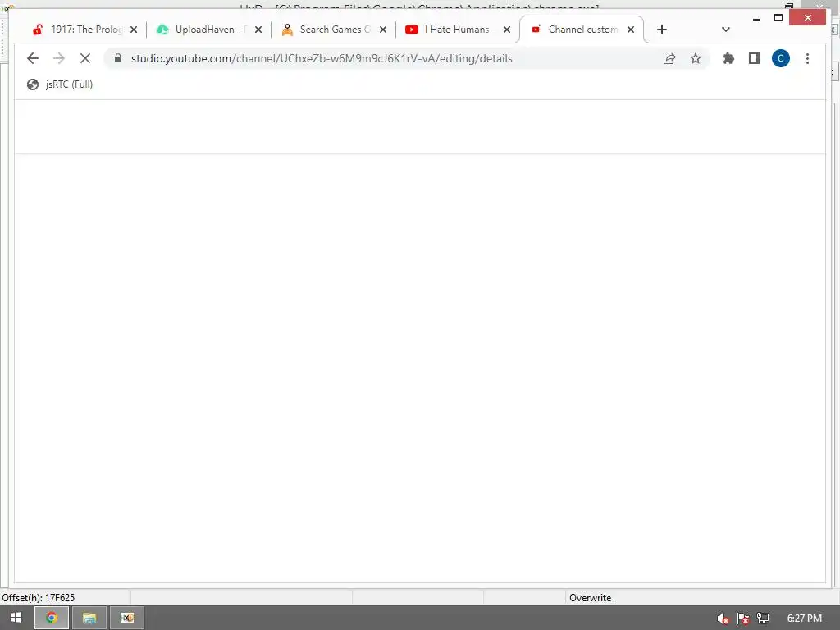
Task: Open a new tab
Action: [662, 30]
